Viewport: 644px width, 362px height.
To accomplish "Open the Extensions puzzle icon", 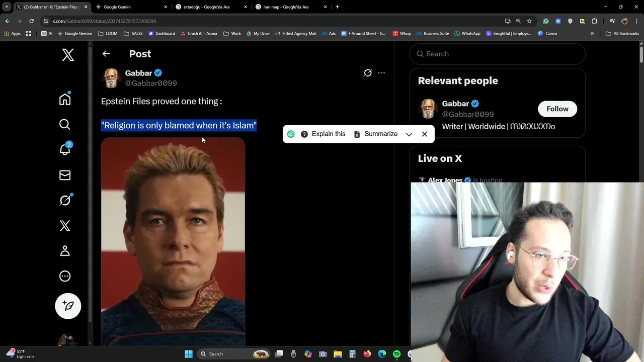I will pyautogui.click(x=595, y=21).
